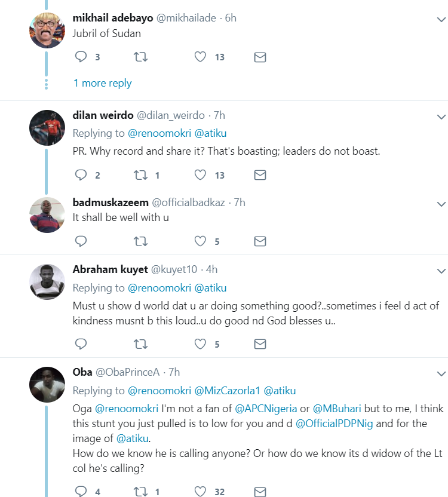Reply to mikhail adebayo's tweet
This screenshot has height=497, width=448.
[x=81, y=57]
